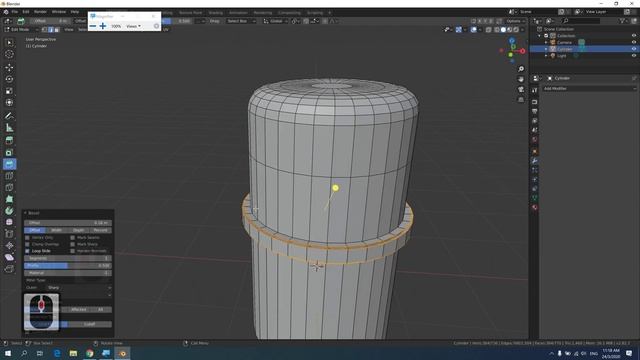
Task: Open the Drag Select Box dropdown
Action: point(241,21)
